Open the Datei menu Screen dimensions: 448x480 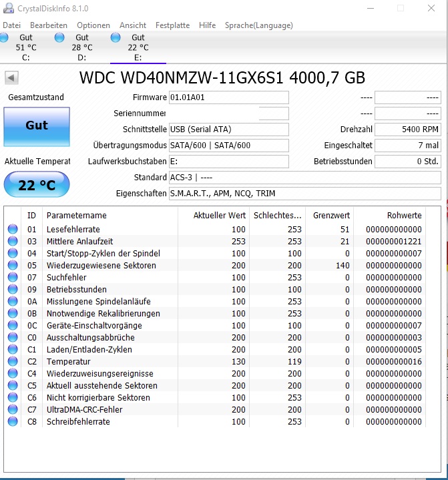[x=11, y=25]
